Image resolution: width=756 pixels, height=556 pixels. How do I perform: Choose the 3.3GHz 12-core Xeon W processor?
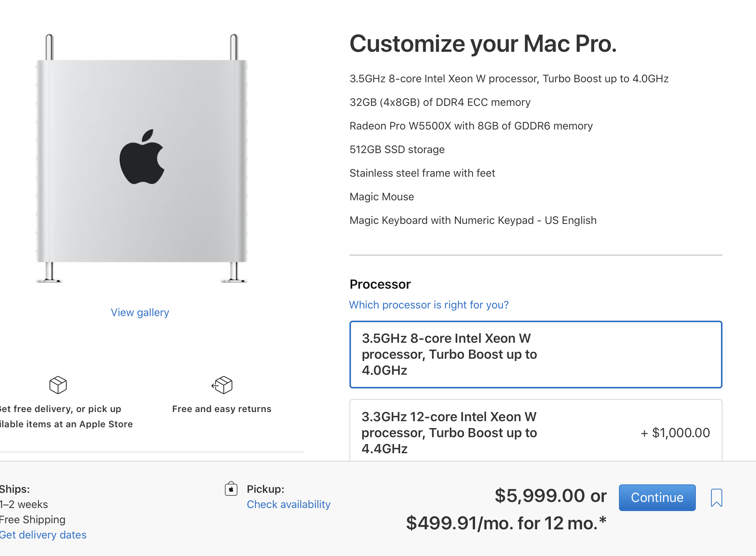pyautogui.click(x=535, y=432)
